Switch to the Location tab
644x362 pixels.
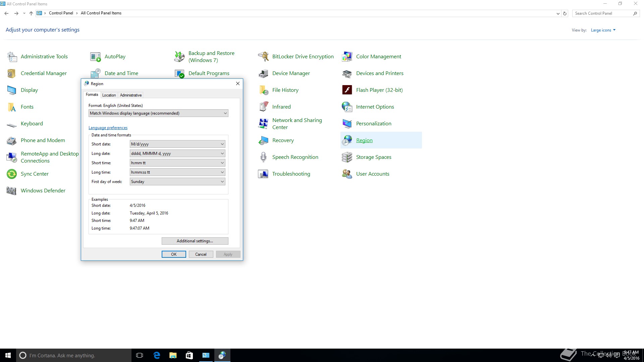pos(109,95)
